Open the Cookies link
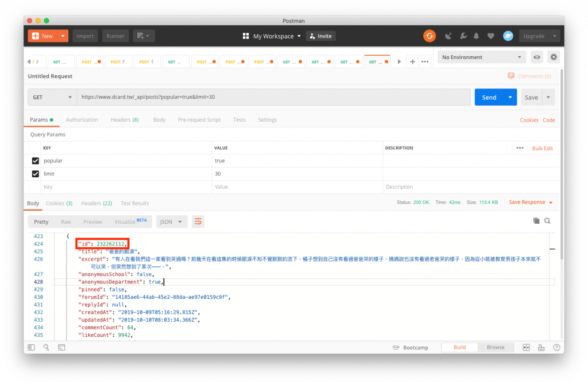 (529, 120)
